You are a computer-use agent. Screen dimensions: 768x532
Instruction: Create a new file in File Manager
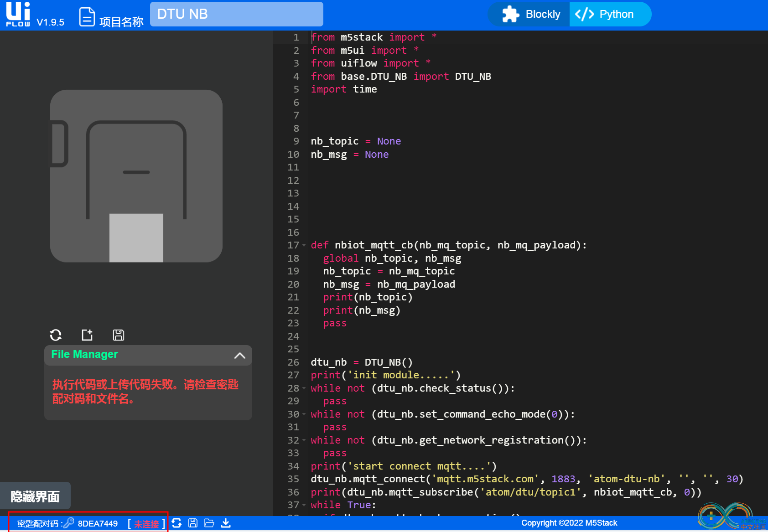coord(87,335)
